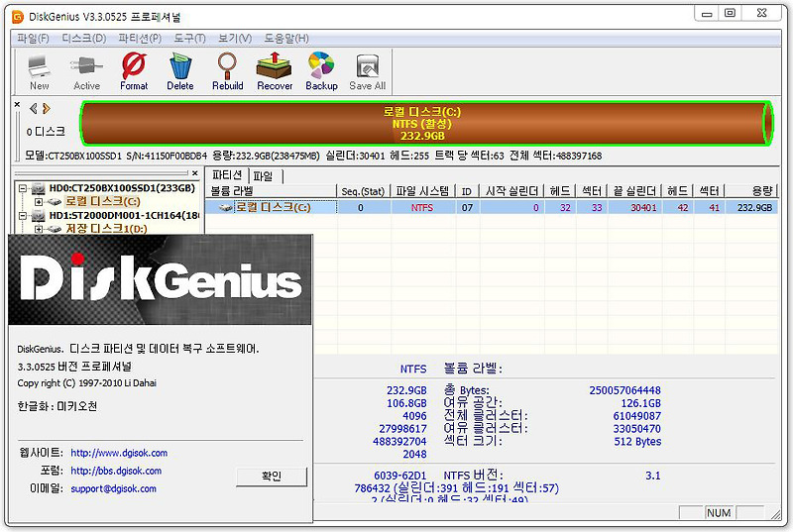Open the http://www.dgisok.com website link
Image resolution: width=793 pixels, height=532 pixels.
click(x=119, y=453)
